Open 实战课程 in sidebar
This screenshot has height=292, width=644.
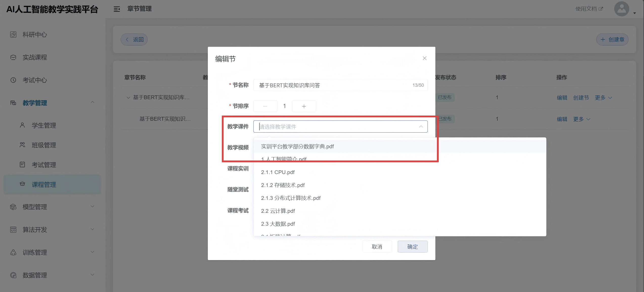tap(35, 57)
